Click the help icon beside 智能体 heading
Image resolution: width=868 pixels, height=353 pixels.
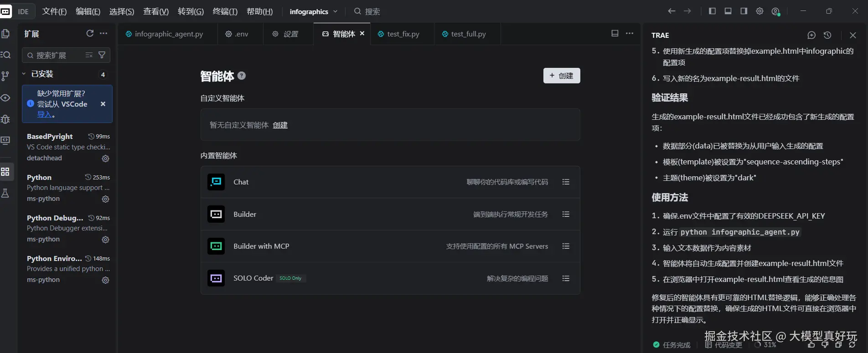[242, 76]
